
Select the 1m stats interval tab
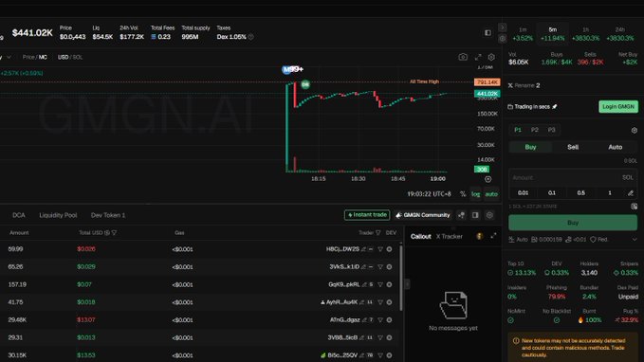click(x=523, y=34)
